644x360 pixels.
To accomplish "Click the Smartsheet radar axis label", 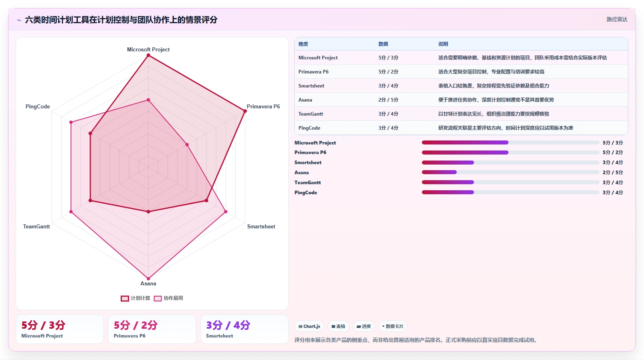I will click(261, 226).
